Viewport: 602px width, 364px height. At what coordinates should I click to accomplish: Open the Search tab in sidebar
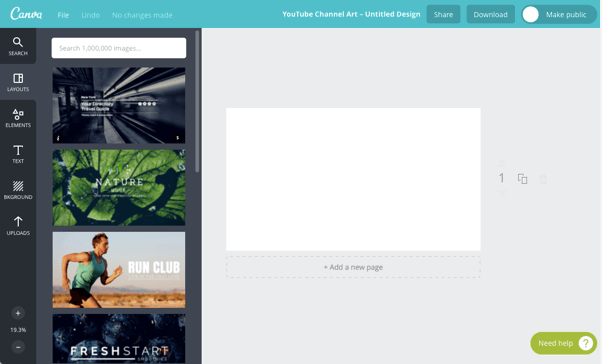coord(18,46)
